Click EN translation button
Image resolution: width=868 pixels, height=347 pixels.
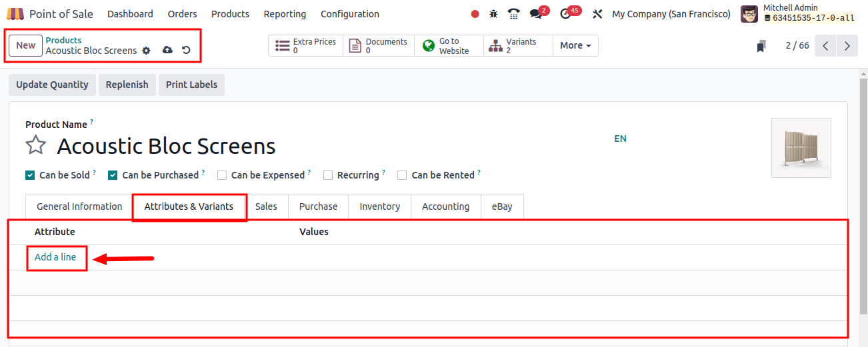(x=620, y=139)
